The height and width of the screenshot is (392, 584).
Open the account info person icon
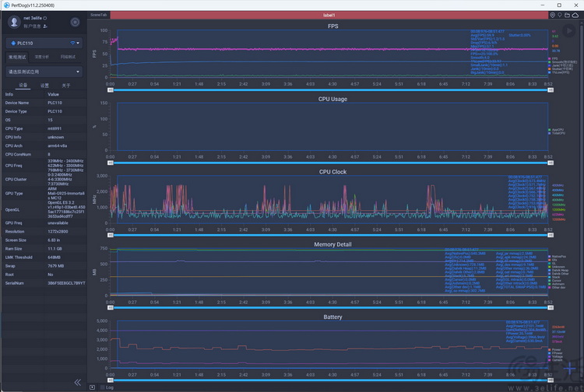tap(45, 26)
